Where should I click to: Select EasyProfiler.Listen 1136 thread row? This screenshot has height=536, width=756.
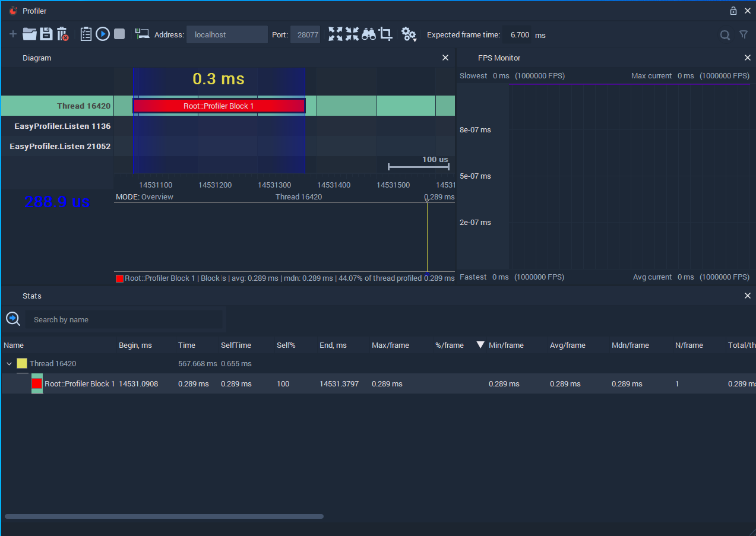click(57, 126)
